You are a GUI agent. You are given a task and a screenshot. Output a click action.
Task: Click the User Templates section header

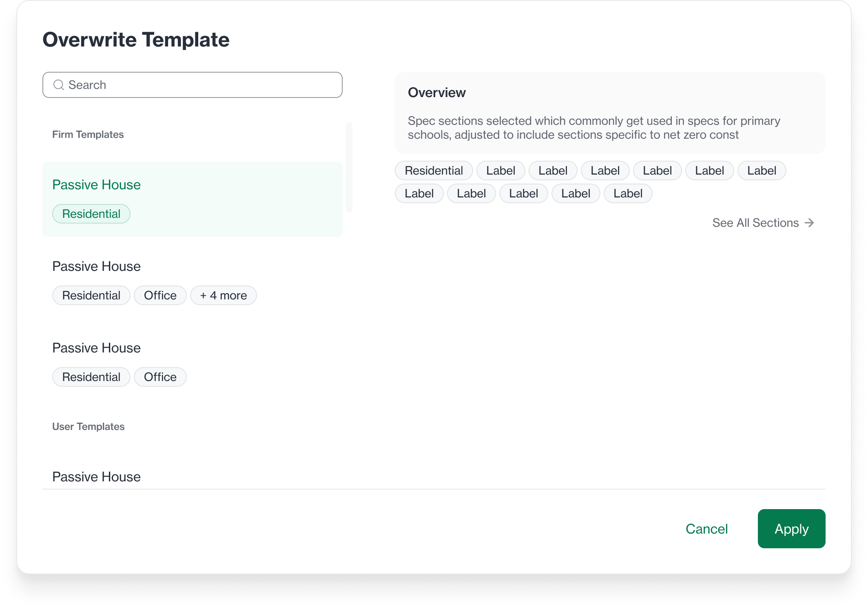click(88, 427)
